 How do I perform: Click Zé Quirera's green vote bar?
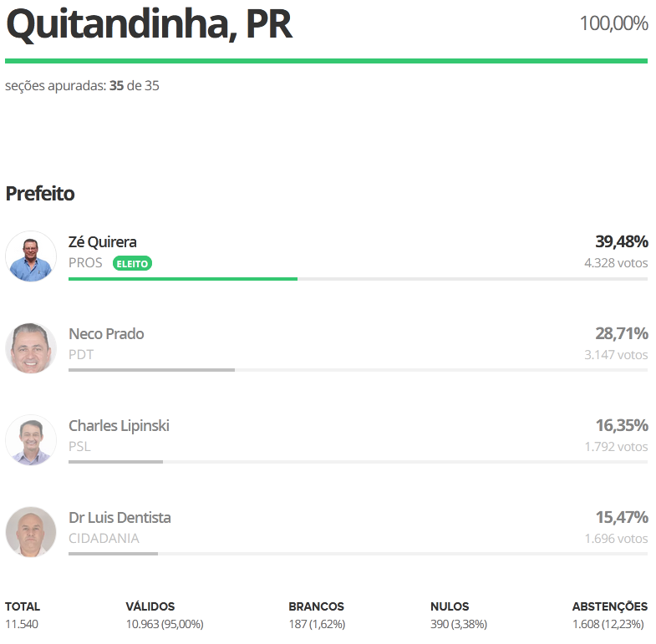182,279
